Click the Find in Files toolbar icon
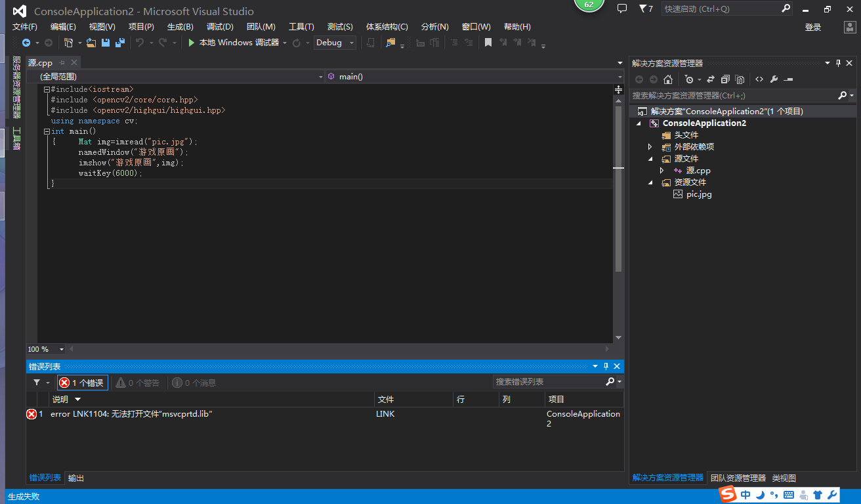 tap(390, 43)
